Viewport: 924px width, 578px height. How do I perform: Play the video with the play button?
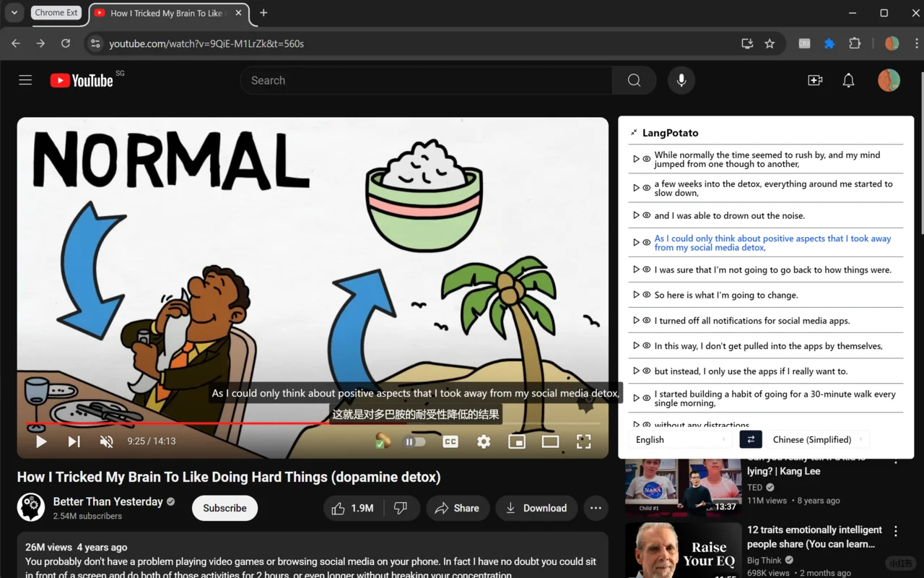41,441
